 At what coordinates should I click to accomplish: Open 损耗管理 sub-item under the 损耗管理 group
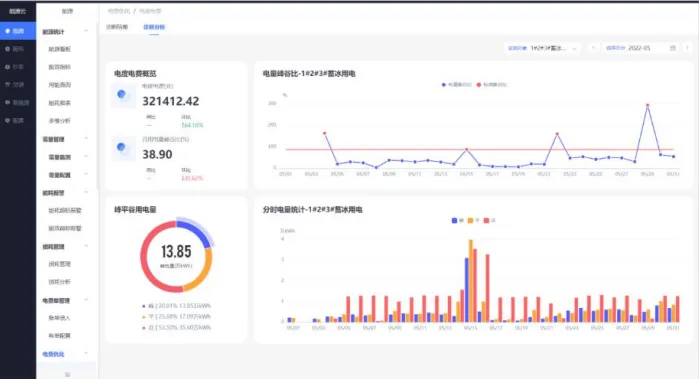tap(59, 264)
